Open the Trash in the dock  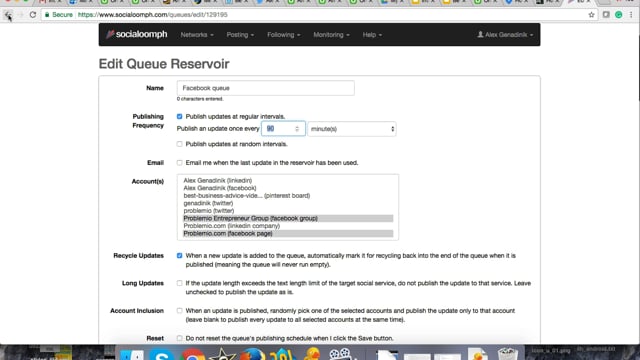(x=508, y=353)
